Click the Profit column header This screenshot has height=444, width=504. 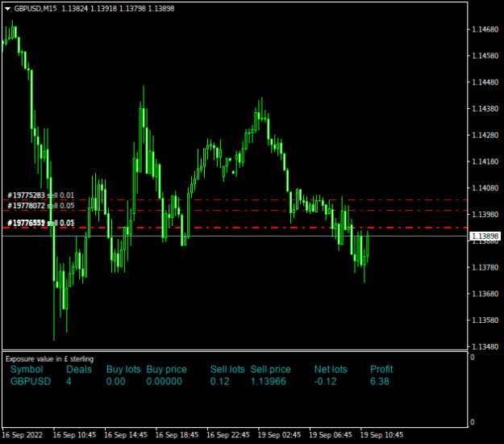(x=381, y=370)
